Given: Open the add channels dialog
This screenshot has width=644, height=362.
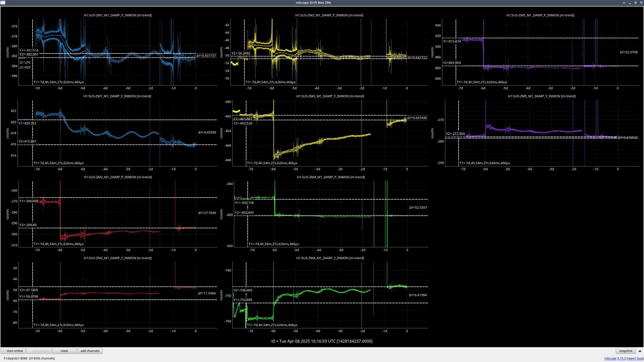Looking at the screenshot, I should (90, 351).
